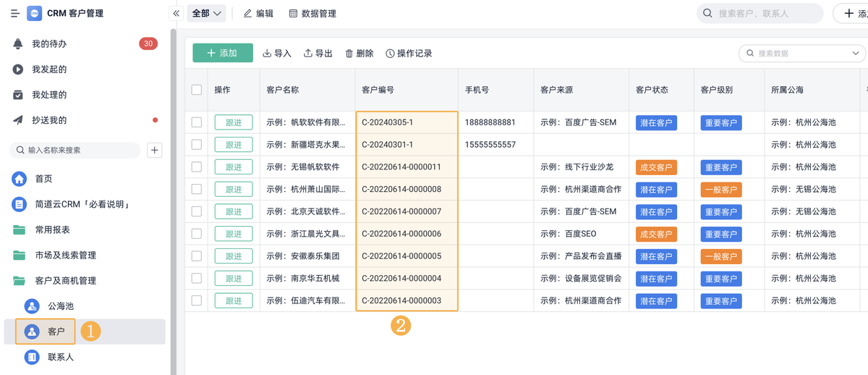The width and height of the screenshot is (868, 375).
Task: Check the row for C-20240305-1
Action: [197, 122]
